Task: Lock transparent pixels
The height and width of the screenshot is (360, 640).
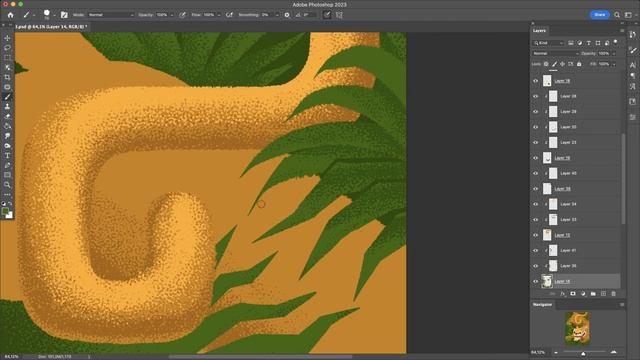Action: (x=546, y=64)
